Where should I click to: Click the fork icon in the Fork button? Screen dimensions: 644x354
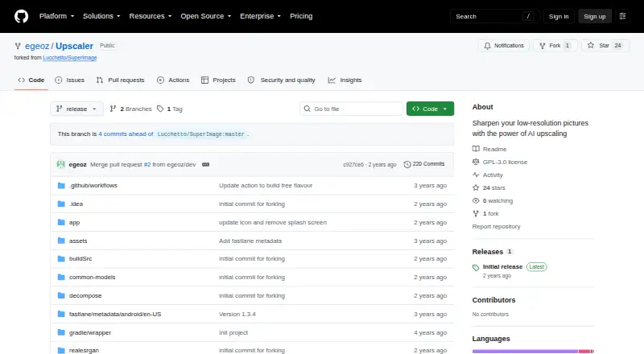(x=542, y=46)
